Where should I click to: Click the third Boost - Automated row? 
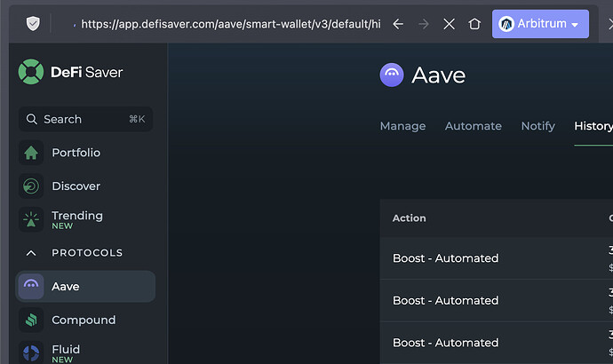click(x=497, y=343)
